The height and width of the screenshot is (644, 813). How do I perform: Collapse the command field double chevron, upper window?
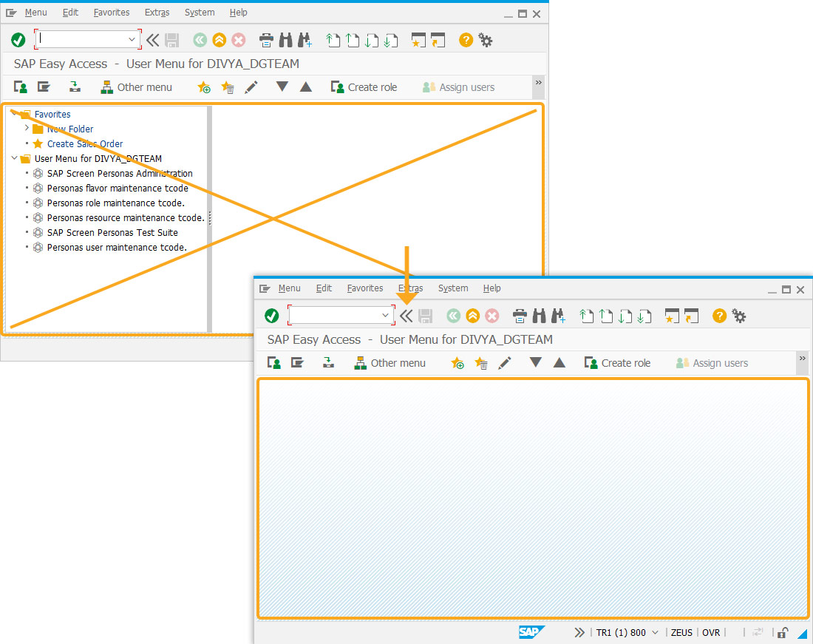click(152, 40)
